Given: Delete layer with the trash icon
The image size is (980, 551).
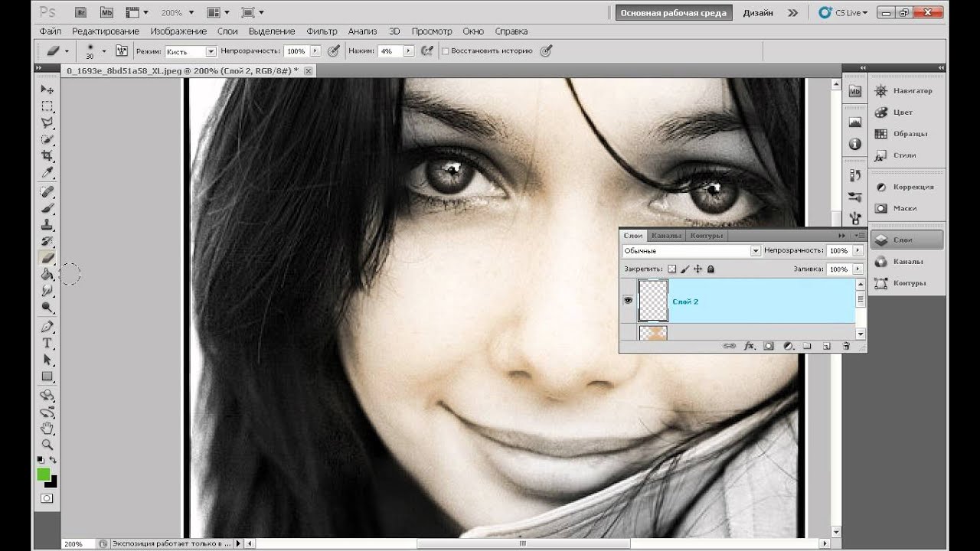Looking at the screenshot, I should (x=846, y=346).
